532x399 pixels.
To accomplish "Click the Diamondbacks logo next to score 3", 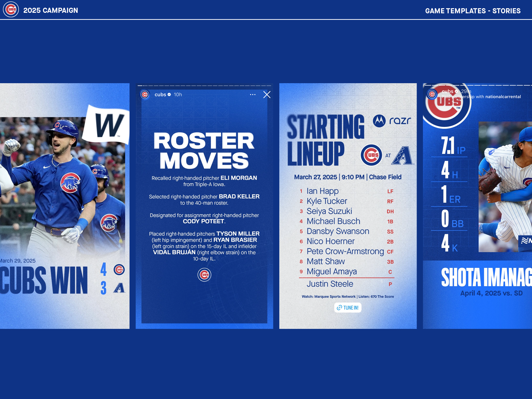I will [119, 288].
